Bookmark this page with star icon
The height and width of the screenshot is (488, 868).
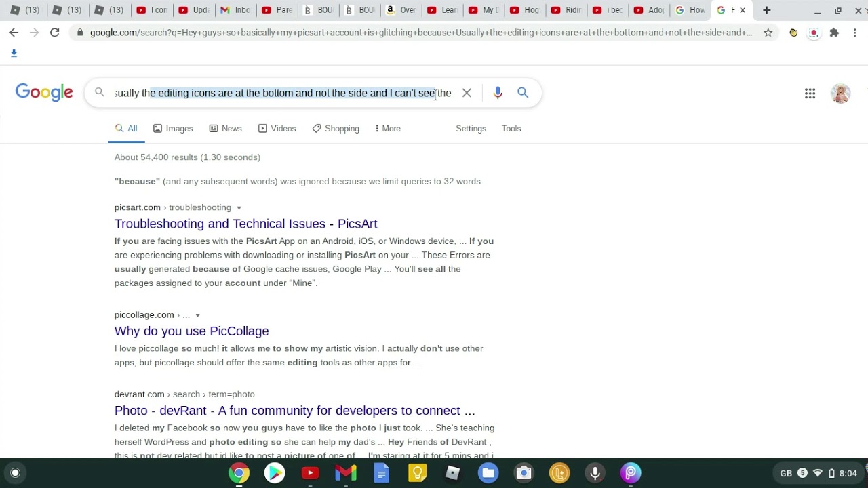[768, 33]
